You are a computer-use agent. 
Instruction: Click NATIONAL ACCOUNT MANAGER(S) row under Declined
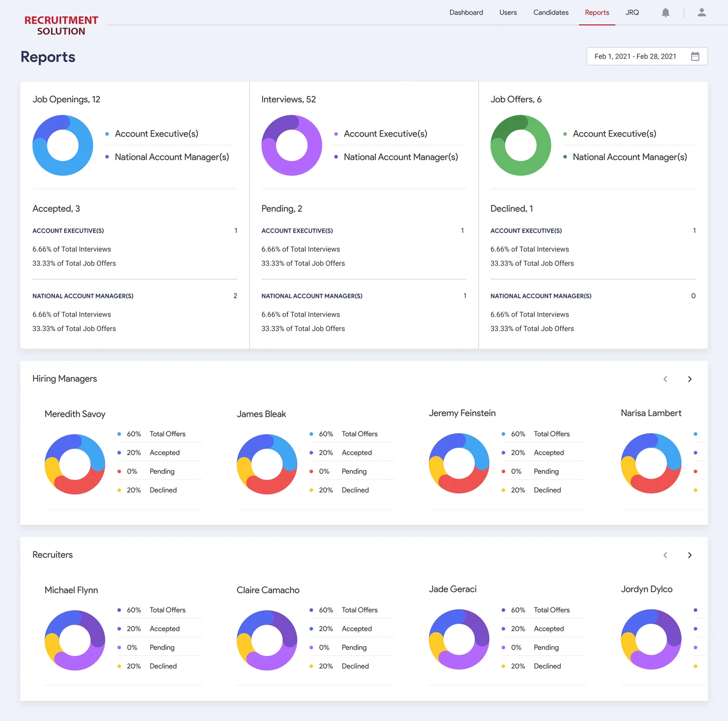[593, 296]
